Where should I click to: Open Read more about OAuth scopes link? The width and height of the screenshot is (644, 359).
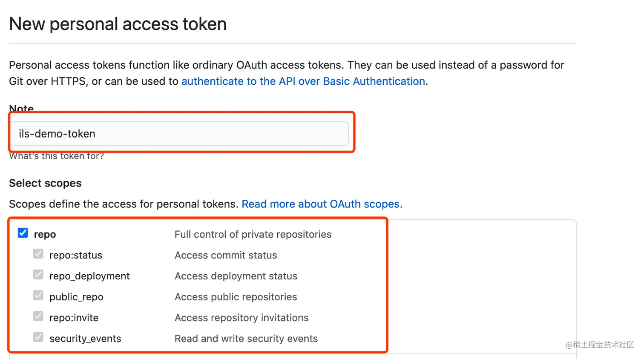tap(322, 204)
